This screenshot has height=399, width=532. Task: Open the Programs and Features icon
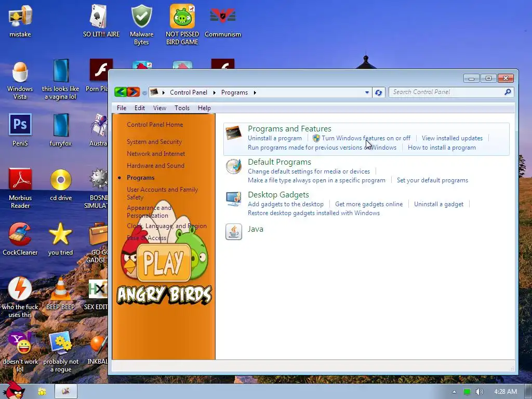point(234,133)
